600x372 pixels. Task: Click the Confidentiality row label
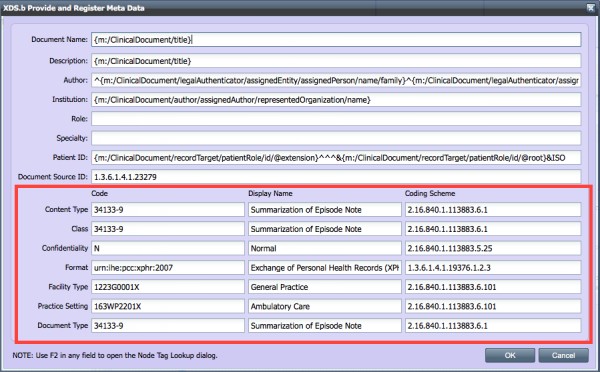[x=65, y=248]
